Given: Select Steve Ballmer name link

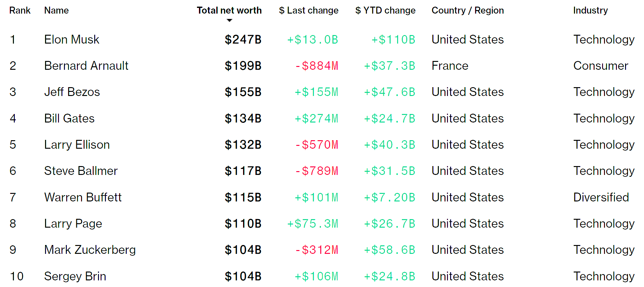Looking at the screenshot, I should click(x=81, y=171).
